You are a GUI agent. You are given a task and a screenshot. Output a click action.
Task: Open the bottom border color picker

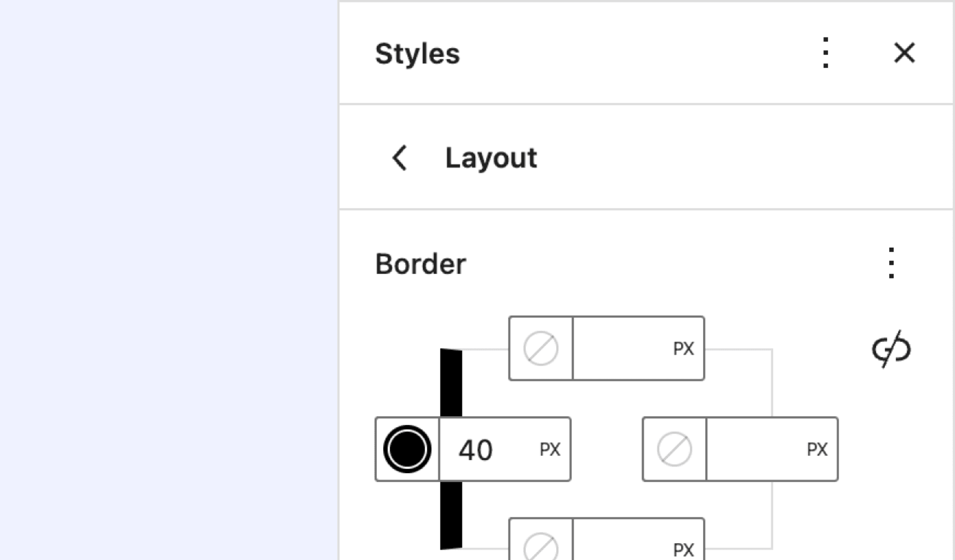coord(541,546)
